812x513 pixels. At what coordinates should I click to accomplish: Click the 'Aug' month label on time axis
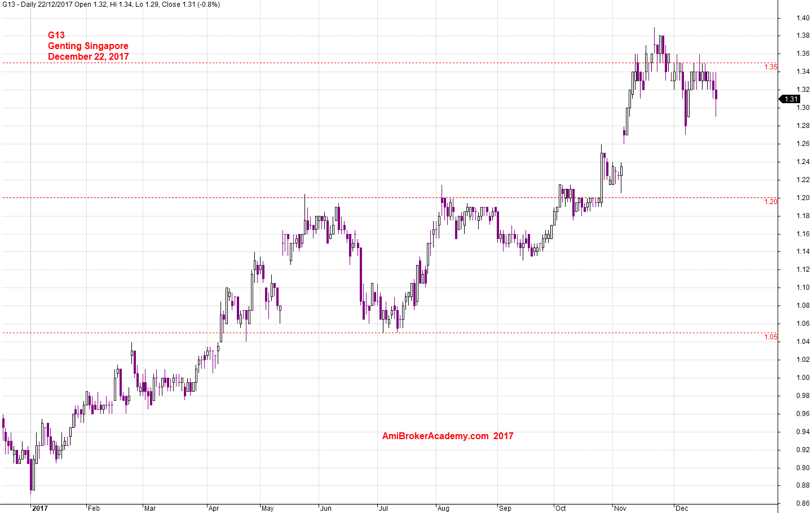point(443,508)
